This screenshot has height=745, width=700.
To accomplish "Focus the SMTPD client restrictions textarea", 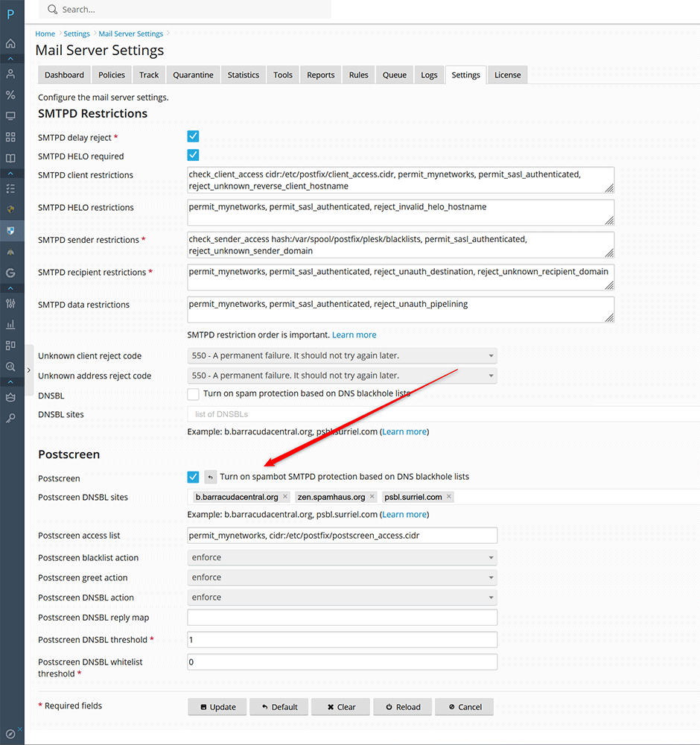I will (x=401, y=180).
